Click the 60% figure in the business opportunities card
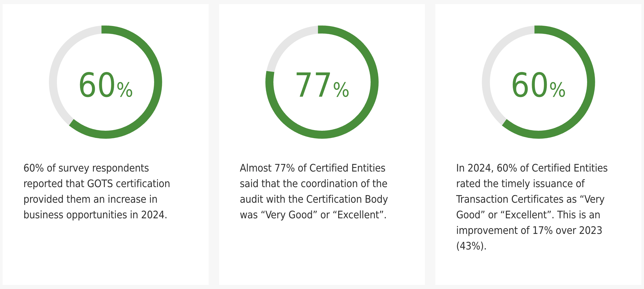Viewport: 644px width, 289px height. pos(105,85)
